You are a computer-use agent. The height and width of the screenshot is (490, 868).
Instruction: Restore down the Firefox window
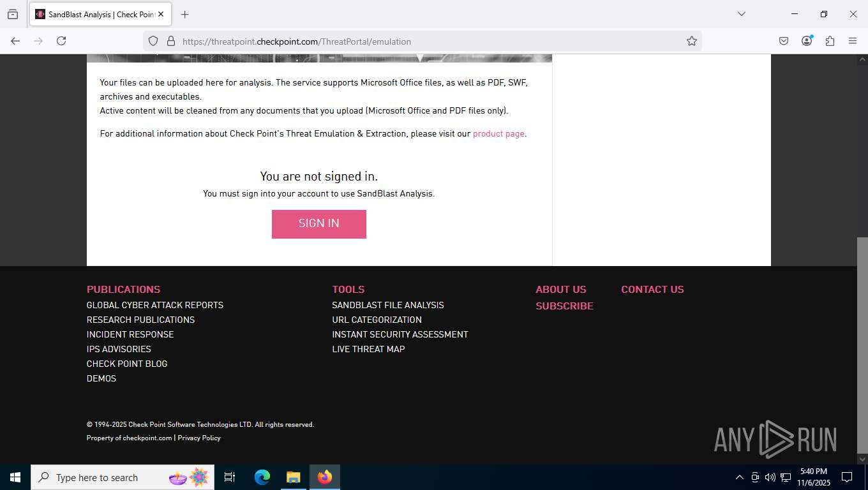click(824, 14)
